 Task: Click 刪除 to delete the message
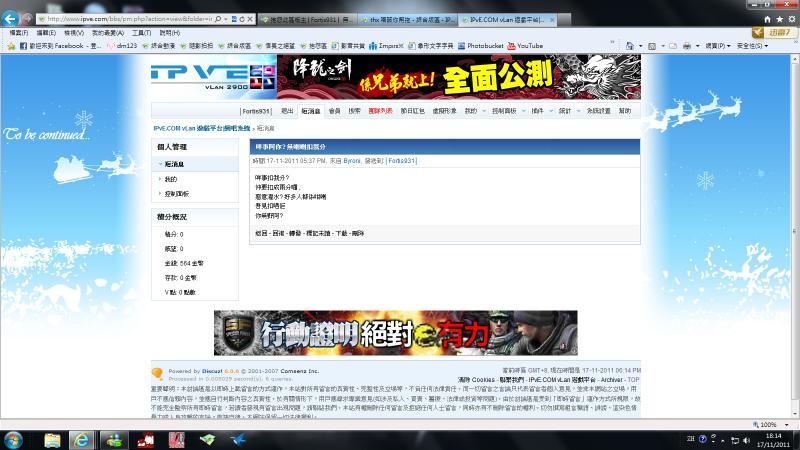[x=358, y=233]
